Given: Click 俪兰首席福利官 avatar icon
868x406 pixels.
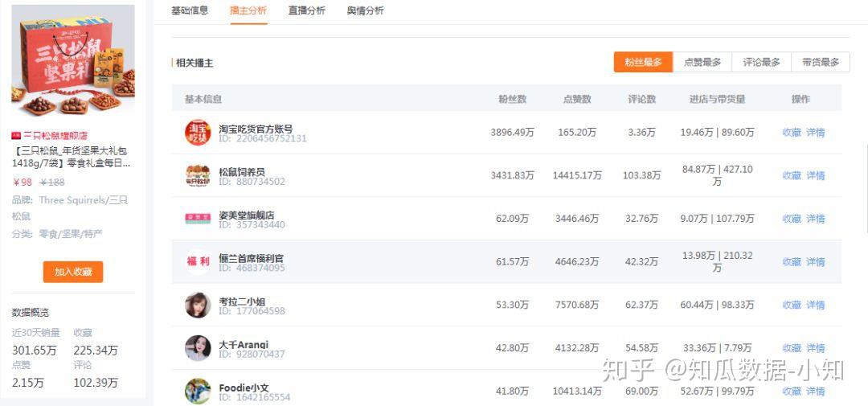Looking at the screenshot, I should pos(197,262).
